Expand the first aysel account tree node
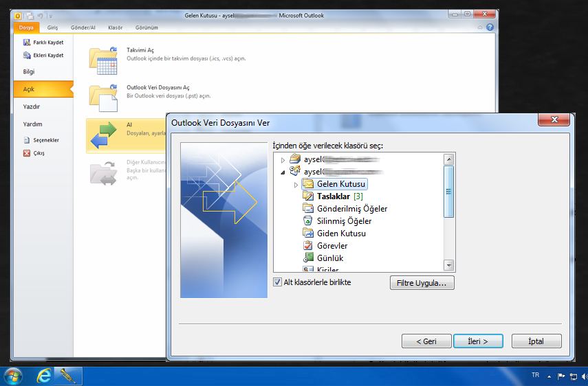 coord(283,160)
